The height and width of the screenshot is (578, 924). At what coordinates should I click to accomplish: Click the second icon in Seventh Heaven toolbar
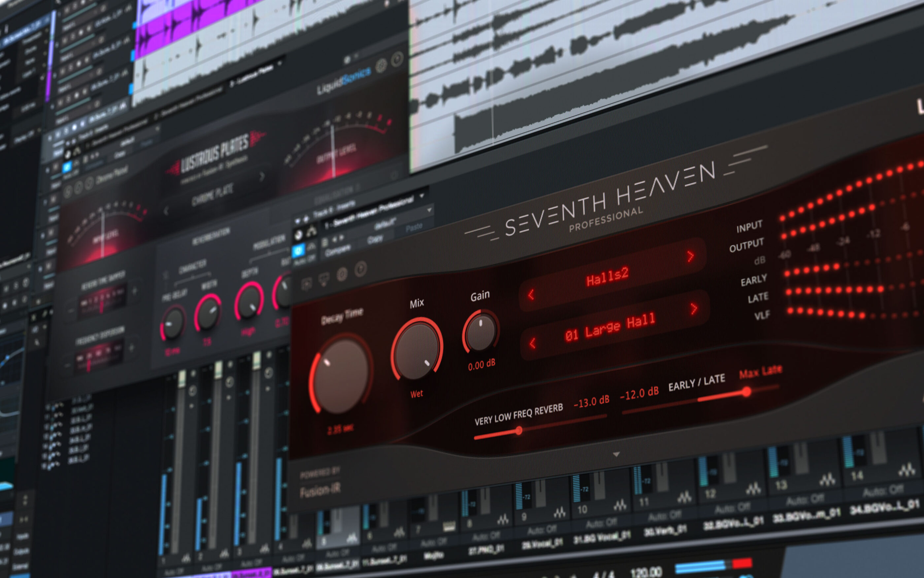click(324, 280)
